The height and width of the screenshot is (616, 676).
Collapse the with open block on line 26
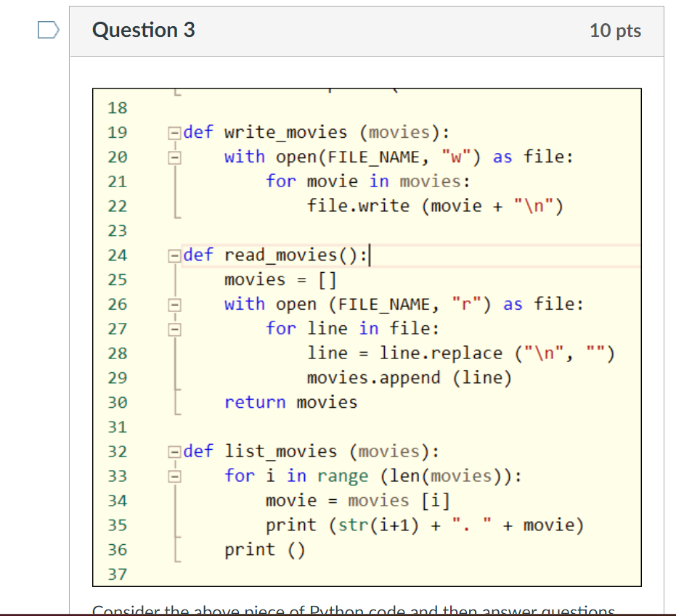coord(173,304)
